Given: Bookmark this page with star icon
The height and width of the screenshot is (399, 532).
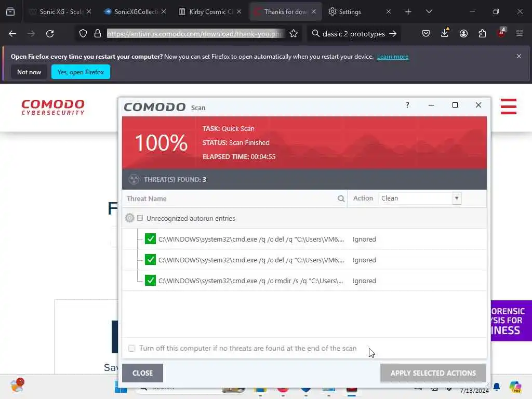Looking at the screenshot, I should point(294,34).
